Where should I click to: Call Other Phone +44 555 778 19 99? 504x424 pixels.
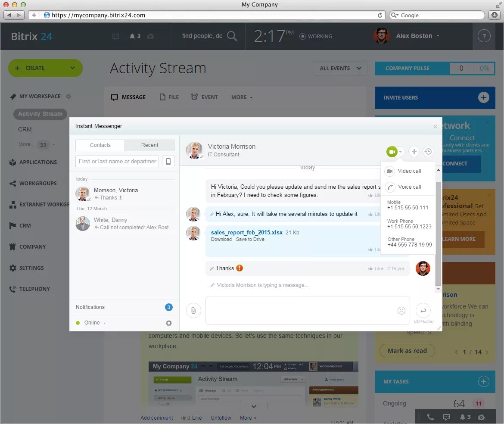[410, 242]
